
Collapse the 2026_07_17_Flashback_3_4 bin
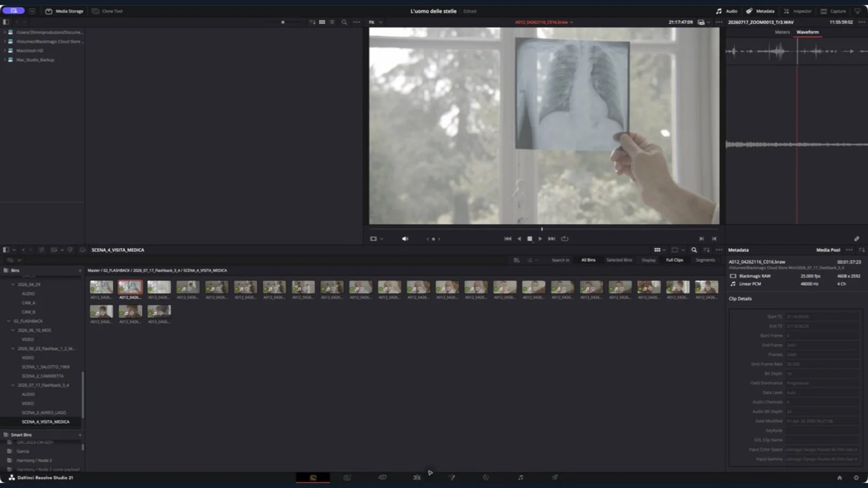pos(13,385)
